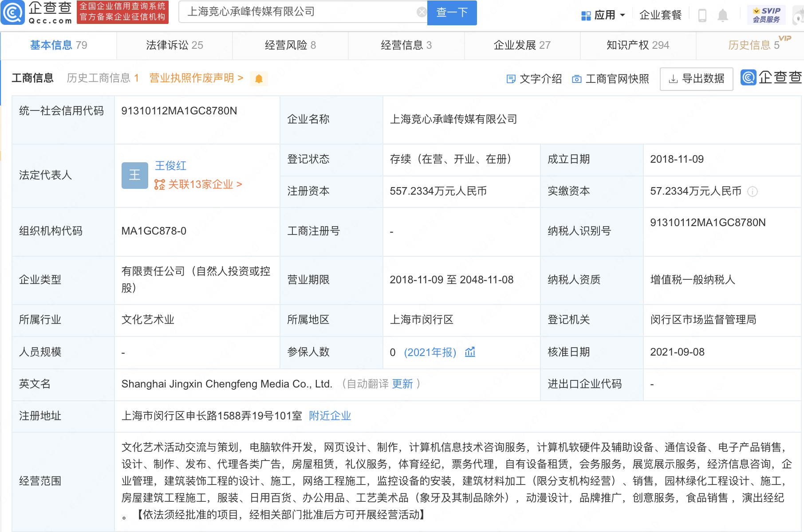Switch to the 法律诉讼 25 tab
The height and width of the screenshot is (532, 804).
[x=174, y=45]
